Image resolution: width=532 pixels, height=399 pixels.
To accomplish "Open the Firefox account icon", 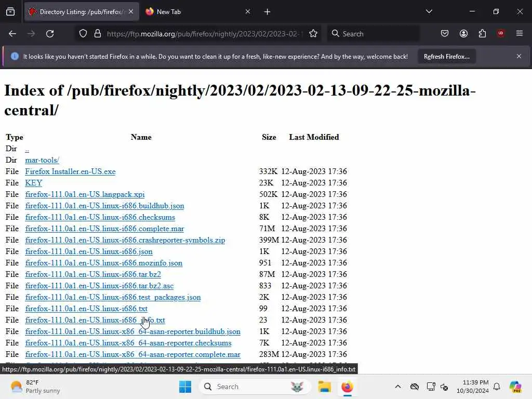I will 463,34.
